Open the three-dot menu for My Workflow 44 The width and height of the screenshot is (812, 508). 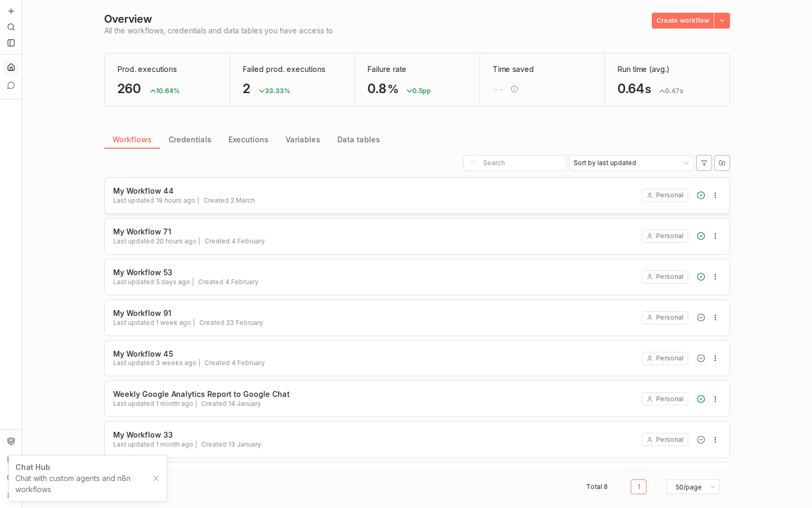pyautogui.click(x=715, y=195)
